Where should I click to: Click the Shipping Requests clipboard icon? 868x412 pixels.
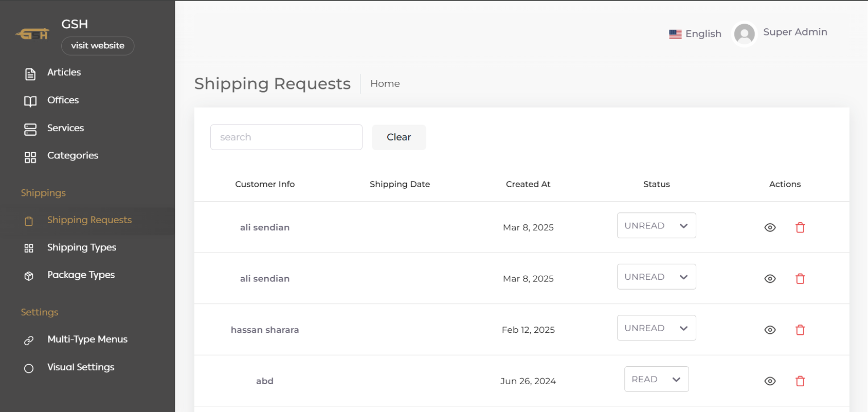29,221
